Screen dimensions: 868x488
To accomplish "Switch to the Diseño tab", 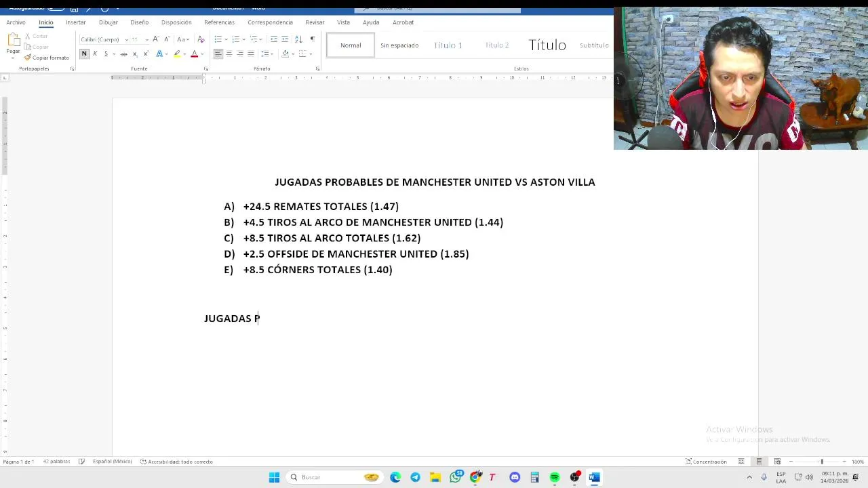I will (x=139, y=22).
